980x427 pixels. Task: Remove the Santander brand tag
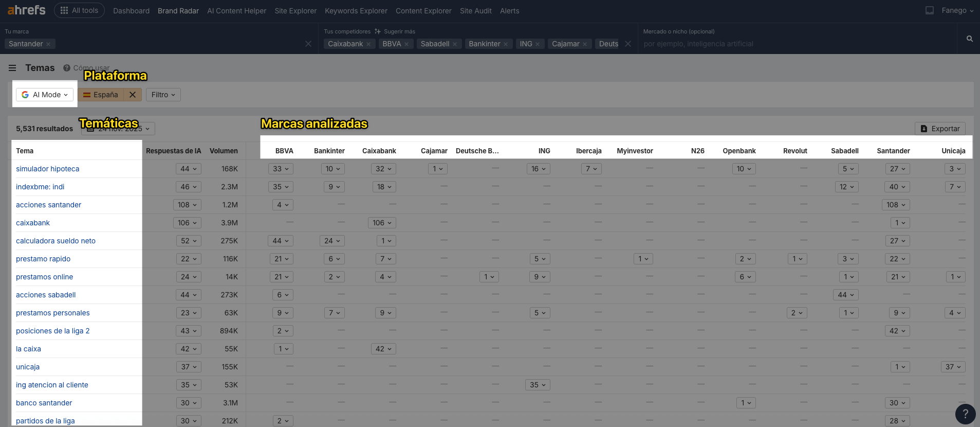pyautogui.click(x=48, y=44)
